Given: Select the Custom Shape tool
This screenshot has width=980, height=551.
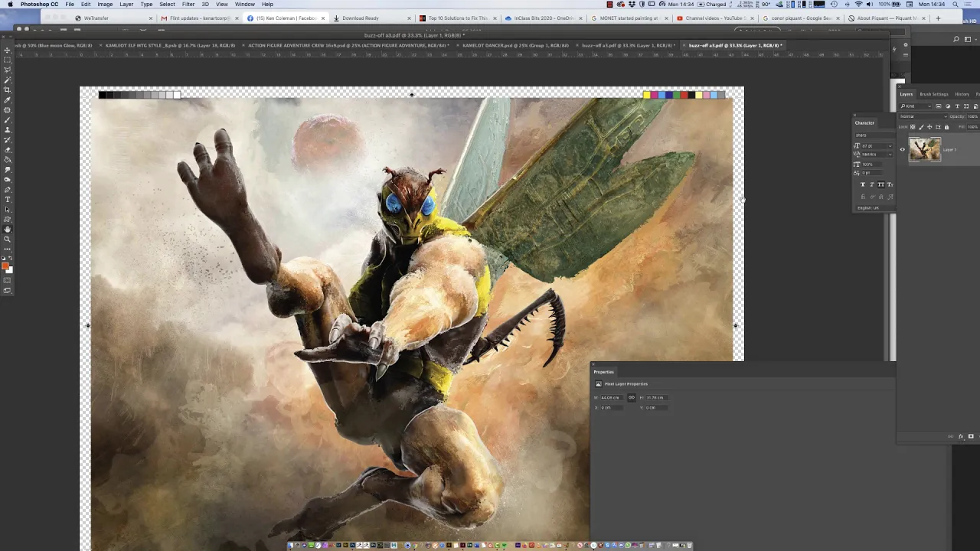Looking at the screenshot, I should point(8,219).
